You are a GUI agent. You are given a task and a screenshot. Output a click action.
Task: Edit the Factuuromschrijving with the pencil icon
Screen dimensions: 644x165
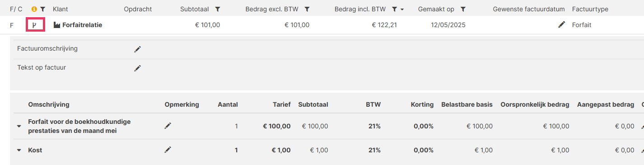point(138,49)
